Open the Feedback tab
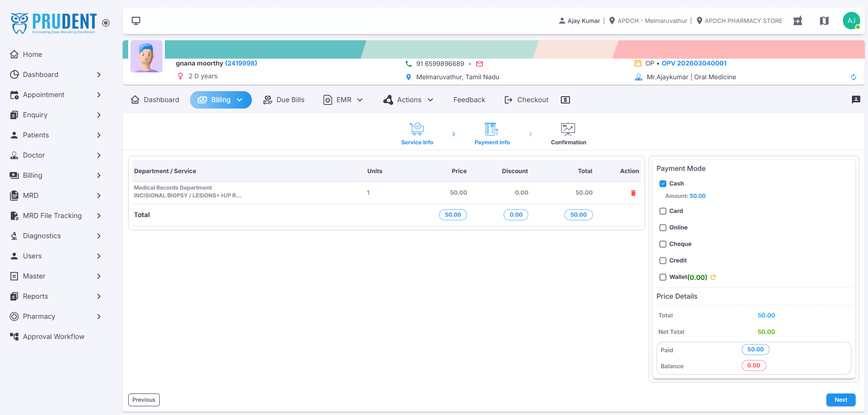868x415 pixels. tap(469, 100)
